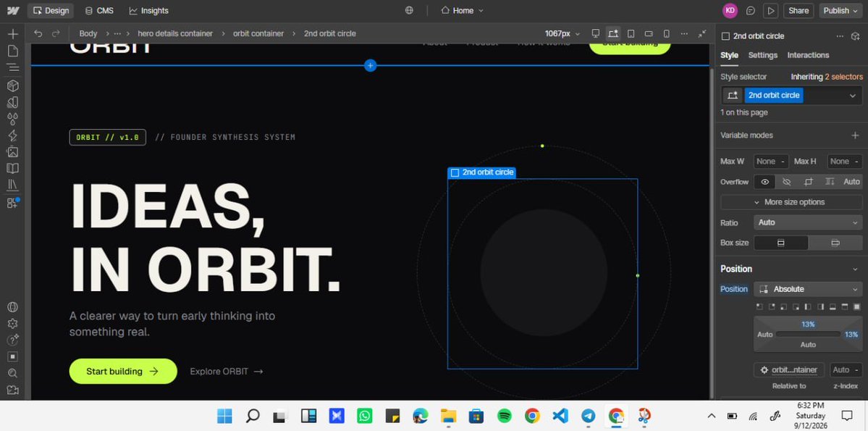Click Inheriting 2 selectors link

click(827, 77)
